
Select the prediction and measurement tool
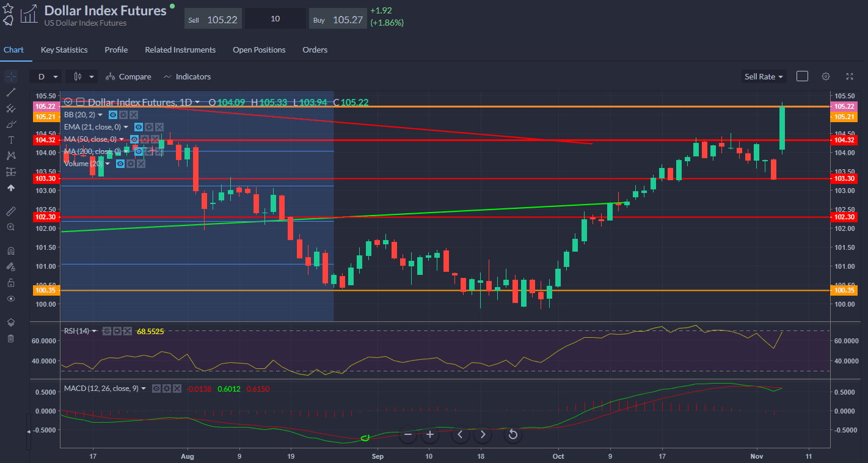[11, 172]
